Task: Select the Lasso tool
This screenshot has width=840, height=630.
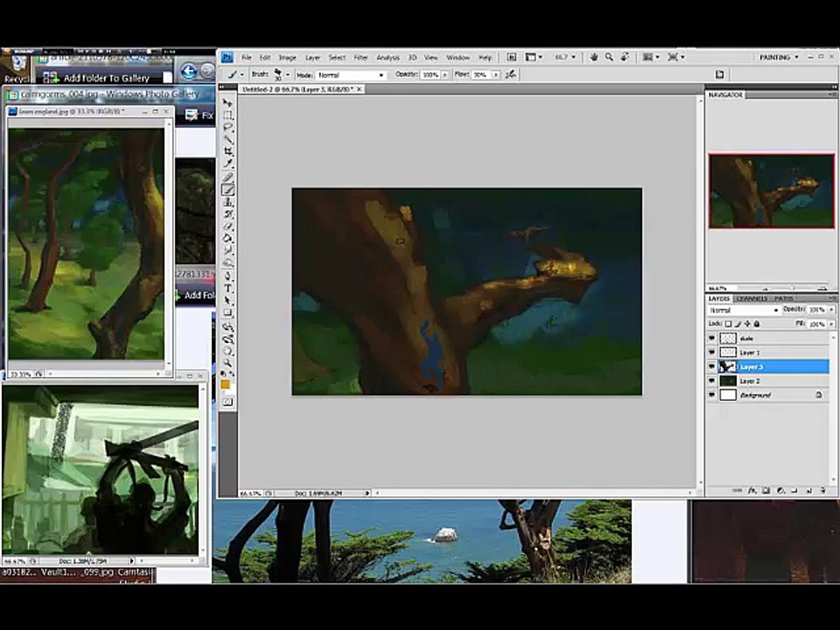Action: [x=227, y=128]
